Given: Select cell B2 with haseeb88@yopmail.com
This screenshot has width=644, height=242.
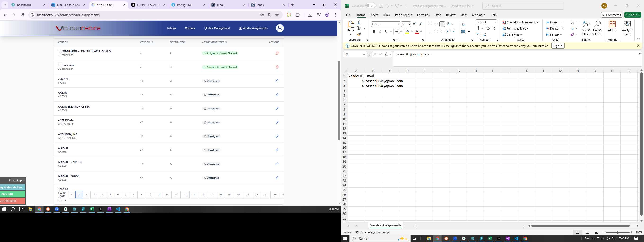Looking at the screenshot, I should pyautogui.click(x=373, y=81).
